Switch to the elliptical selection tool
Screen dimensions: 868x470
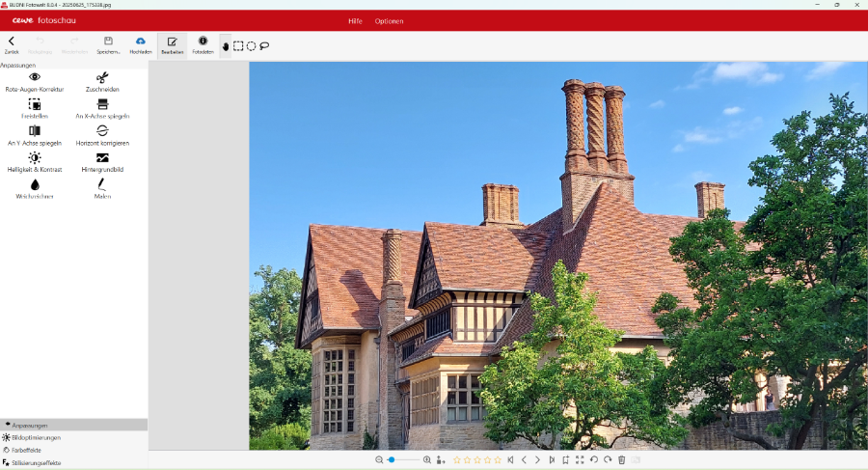coord(251,46)
